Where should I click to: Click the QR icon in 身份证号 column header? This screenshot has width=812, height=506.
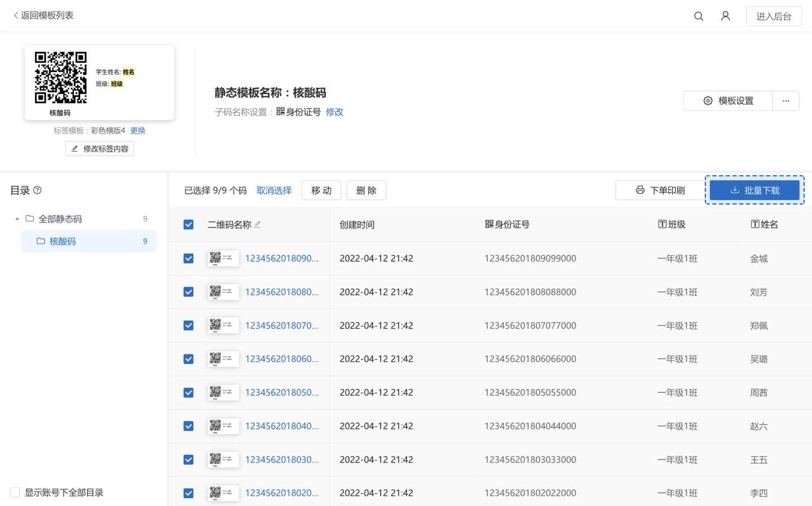coord(489,224)
